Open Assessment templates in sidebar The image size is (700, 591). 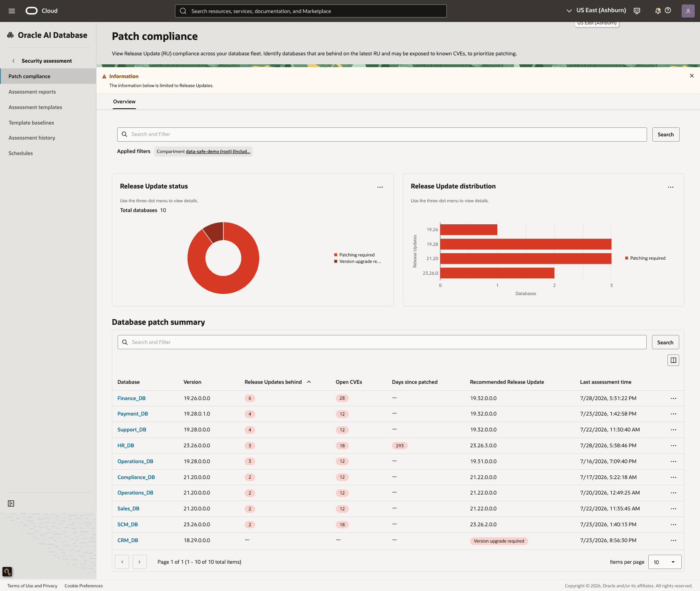(x=35, y=107)
